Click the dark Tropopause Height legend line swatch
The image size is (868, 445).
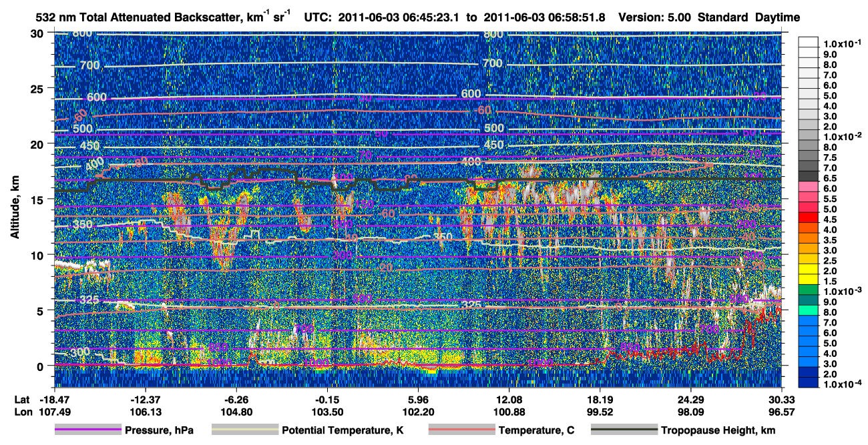click(x=624, y=430)
